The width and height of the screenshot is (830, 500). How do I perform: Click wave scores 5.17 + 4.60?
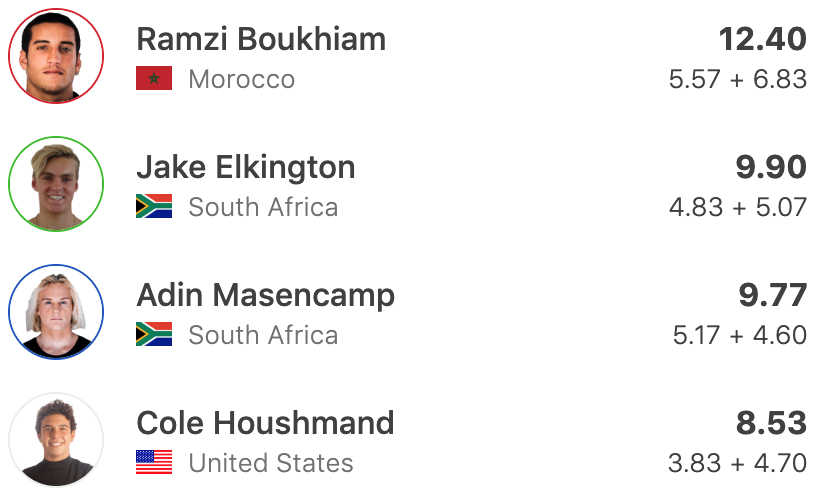[x=740, y=335]
